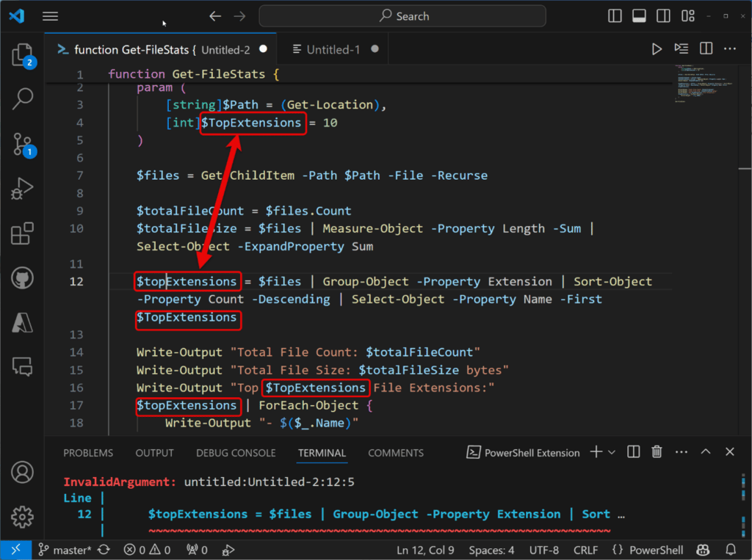This screenshot has width=752, height=560.
Task: Click the Run play button in the editor toolbar
Action: click(x=657, y=49)
